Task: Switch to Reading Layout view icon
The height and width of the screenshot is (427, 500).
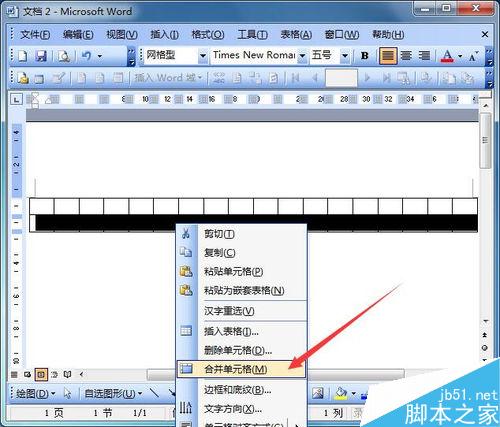Action: click(68, 375)
